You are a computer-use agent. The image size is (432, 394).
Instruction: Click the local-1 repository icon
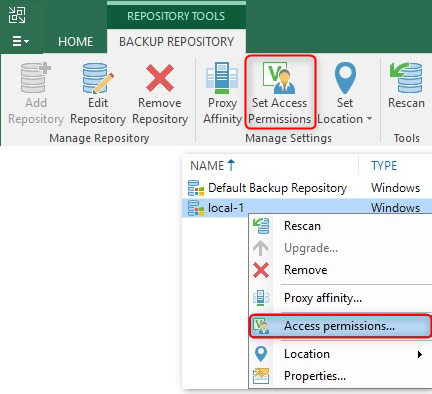click(x=196, y=208)
